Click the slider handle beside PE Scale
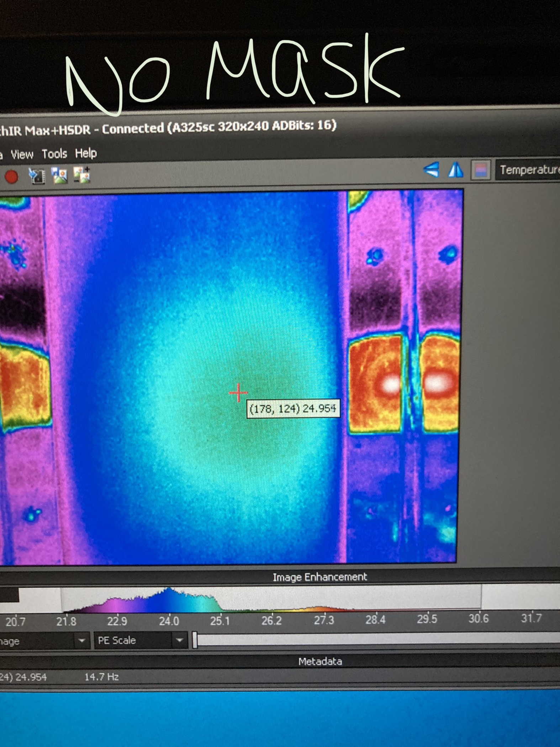 pyautogui.click(x=195, y=640)
